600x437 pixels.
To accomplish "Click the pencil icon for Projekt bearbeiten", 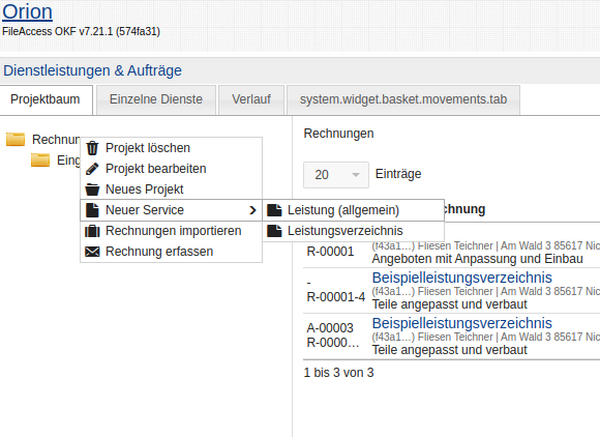I will (93, 169).
